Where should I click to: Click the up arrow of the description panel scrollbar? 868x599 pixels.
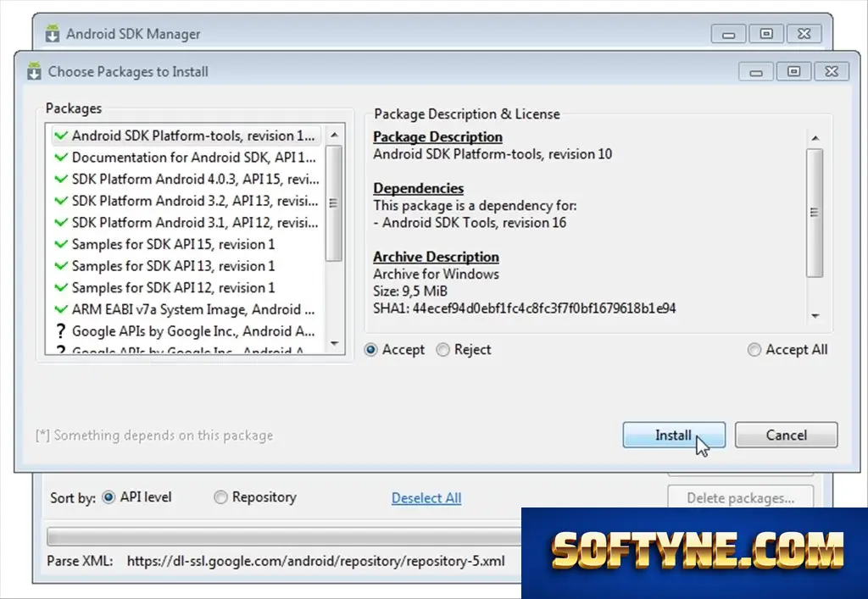click(815, 138)
